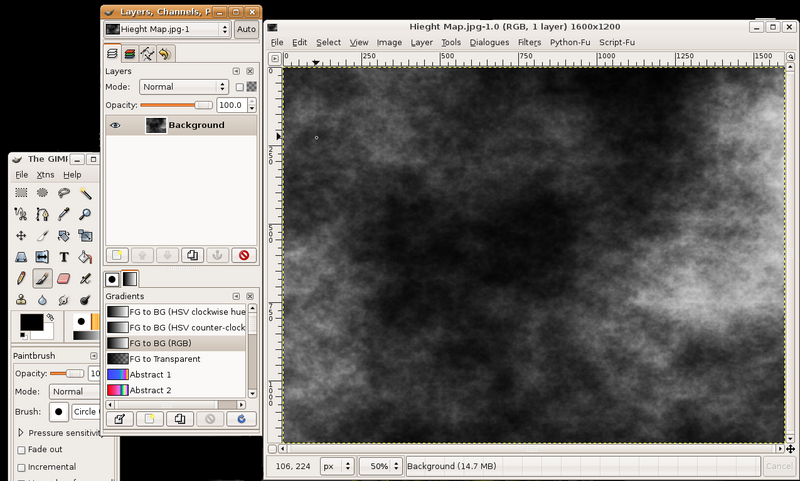Select the Move tool
800x481 pixels.
click(x=21, y=236)
